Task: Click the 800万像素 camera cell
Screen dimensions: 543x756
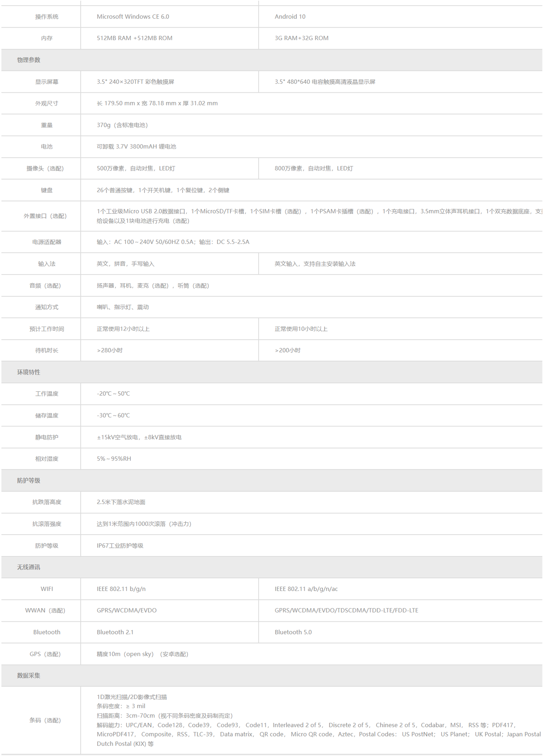Action: coord(314,168)
